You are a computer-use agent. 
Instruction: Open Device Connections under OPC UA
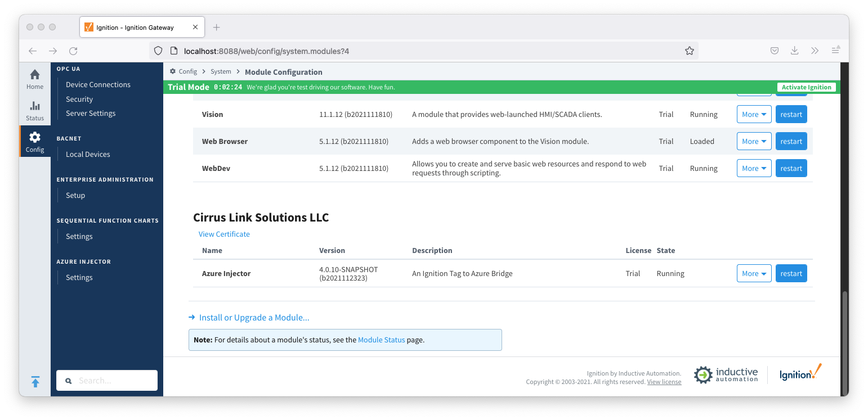tap(98, 84)
